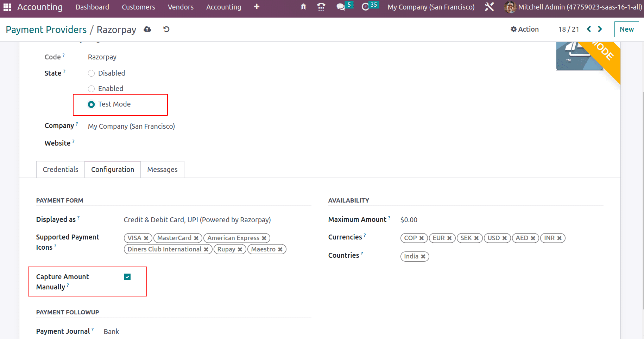Open the apps grid menu icon
Image resolution: width=644 pixels, height=339 pixels.
click(7, 7)
